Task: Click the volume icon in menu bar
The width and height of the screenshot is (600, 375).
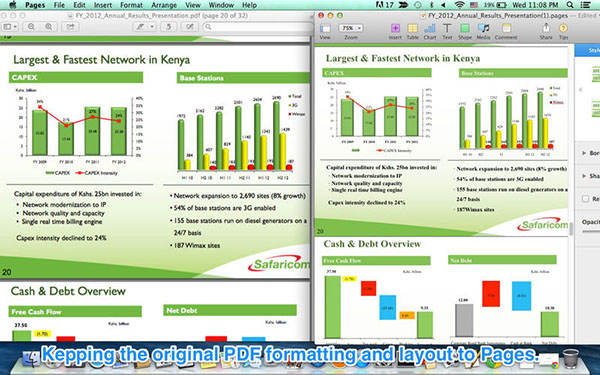Action: [443, 5]
